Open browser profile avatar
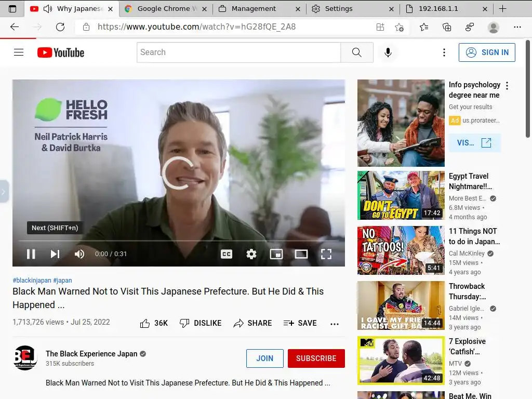The width and height of the screenshot is (532, 399). tap(494, 27)
